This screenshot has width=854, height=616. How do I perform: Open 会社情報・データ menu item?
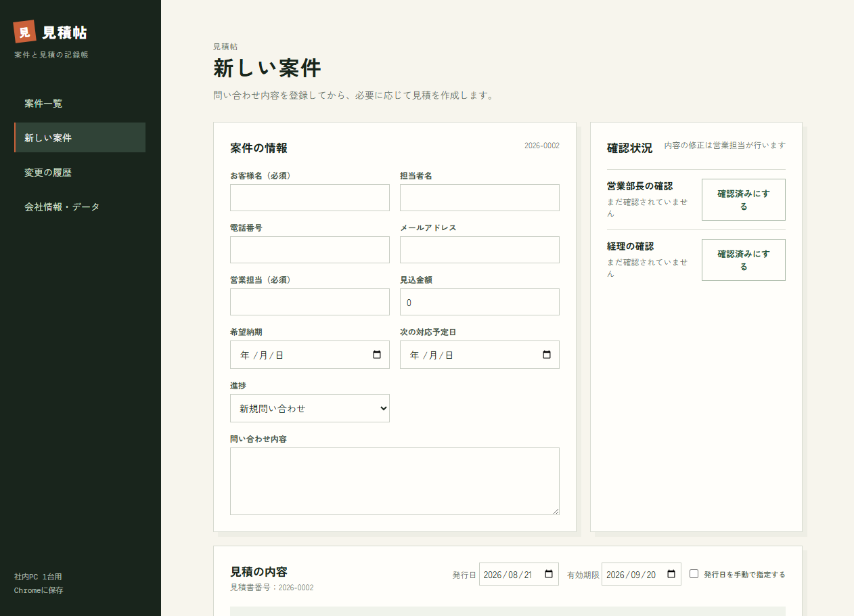[x=80, y=206]
